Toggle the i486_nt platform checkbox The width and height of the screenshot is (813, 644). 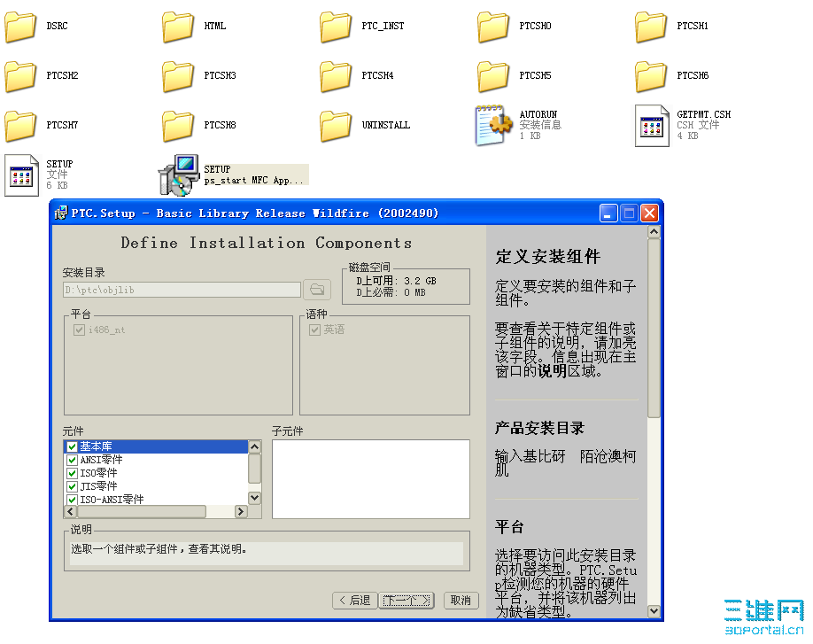(x=79, y=330)
